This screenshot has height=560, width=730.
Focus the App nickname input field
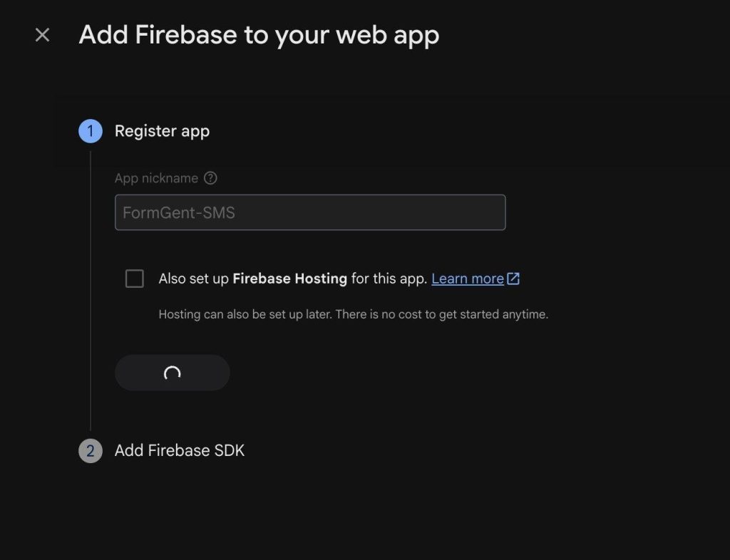(x=310, y=212)
